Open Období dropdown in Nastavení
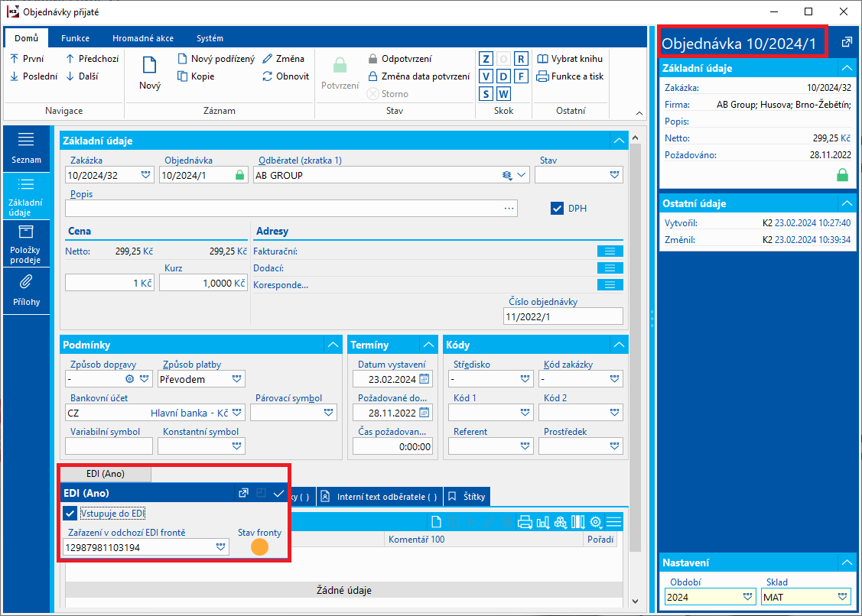 [x=748, y=598]
